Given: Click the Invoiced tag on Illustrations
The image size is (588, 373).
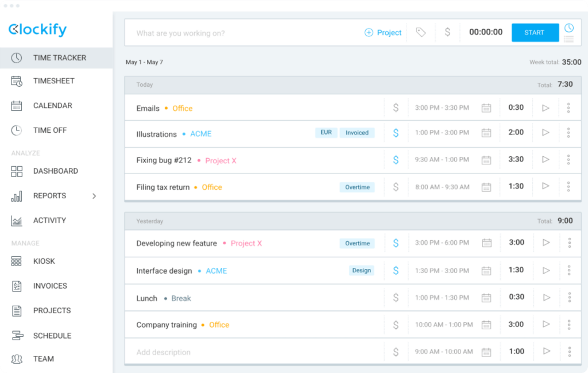Looking at the screenshot, I should click(357, 132).
